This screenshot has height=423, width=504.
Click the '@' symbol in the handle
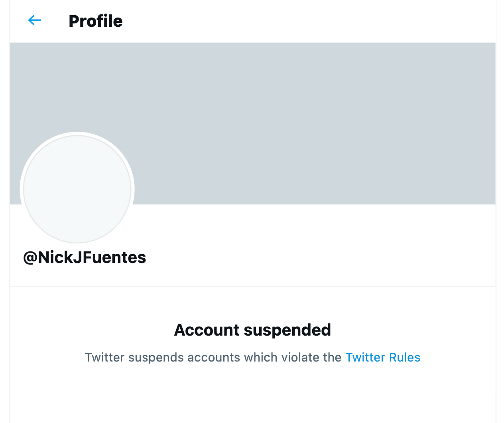click(x=30, y=257)
